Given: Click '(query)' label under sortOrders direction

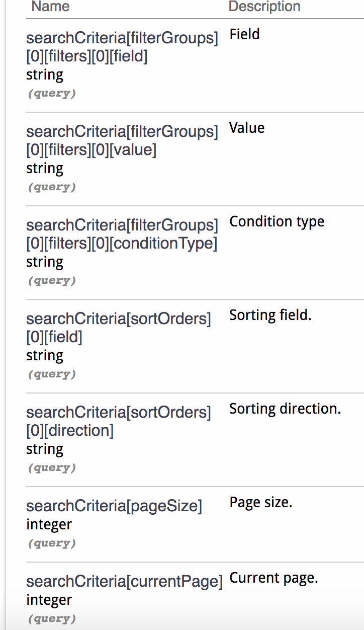Looking at the screenshot, I should tap(52, 467).
